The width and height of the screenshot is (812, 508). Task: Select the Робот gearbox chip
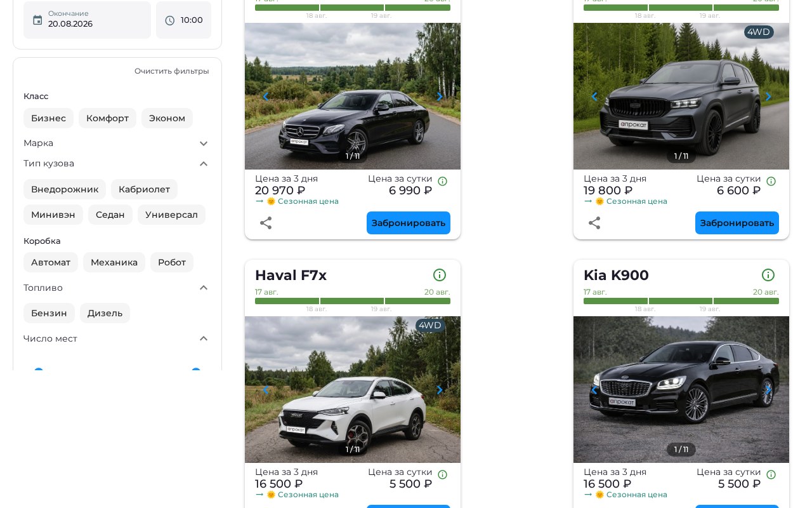(x=172, y=262)
